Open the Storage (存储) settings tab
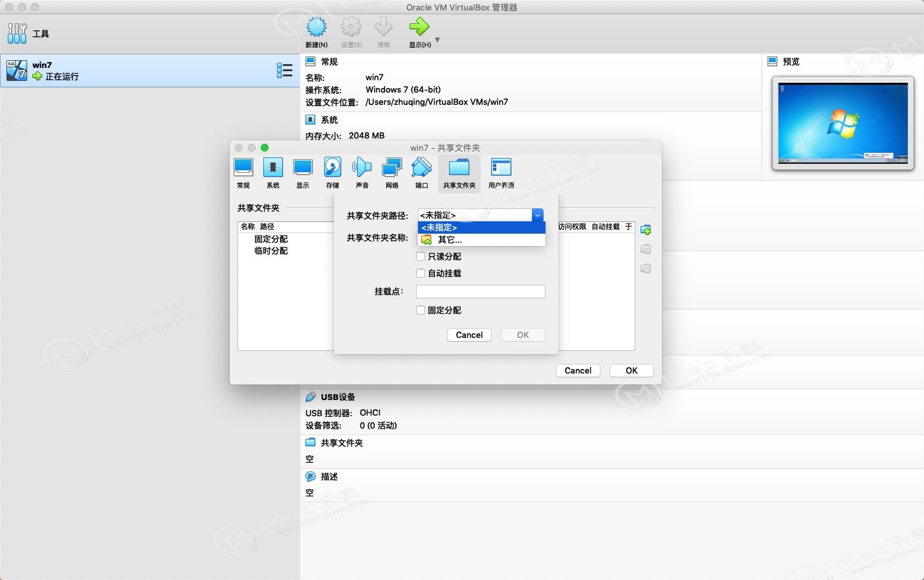 pyautogui.click(x=333, y=173)
